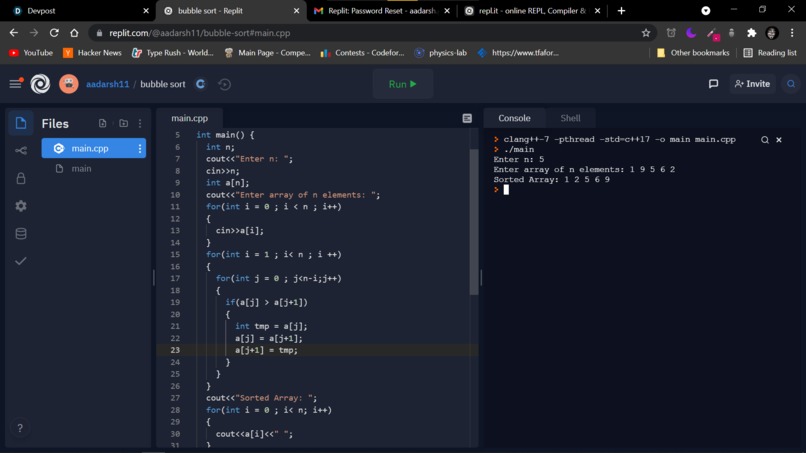This screenshot has width=806, height=453.
Task: Add a new folder with the Files icon
Action: [123, 123]
